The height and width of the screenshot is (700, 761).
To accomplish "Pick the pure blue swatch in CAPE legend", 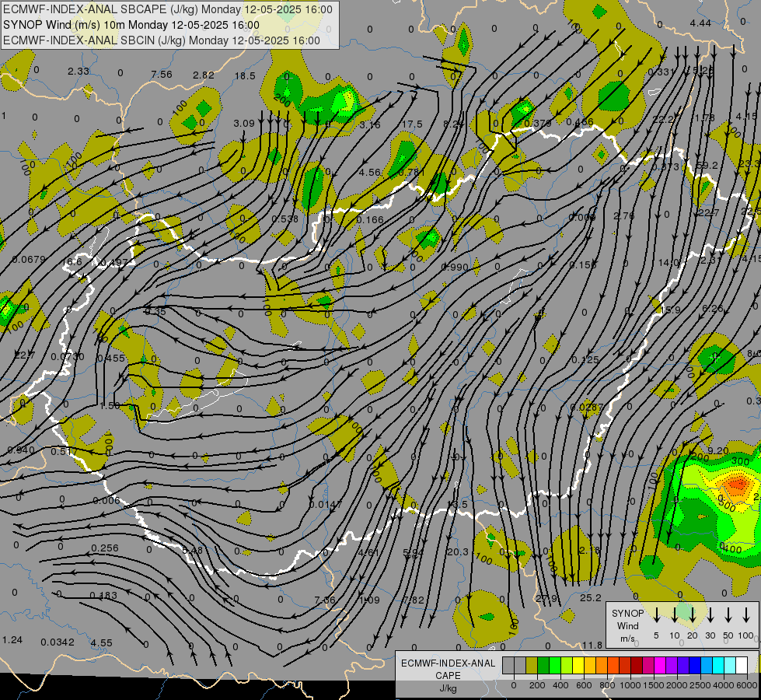I will tap(694, 666).
